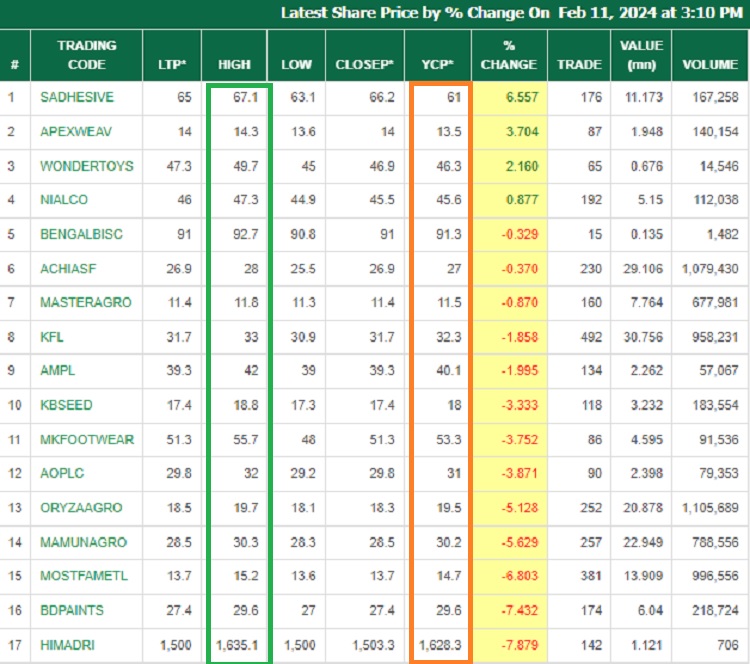Click the TRADING CODE column header
750x664 pixels.
(86, 55)
